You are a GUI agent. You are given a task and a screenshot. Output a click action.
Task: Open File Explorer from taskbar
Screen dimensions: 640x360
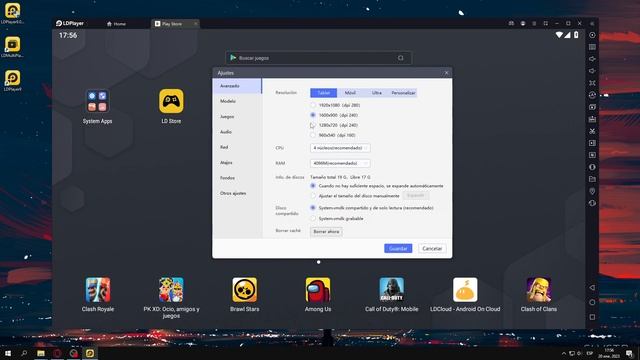41,353
